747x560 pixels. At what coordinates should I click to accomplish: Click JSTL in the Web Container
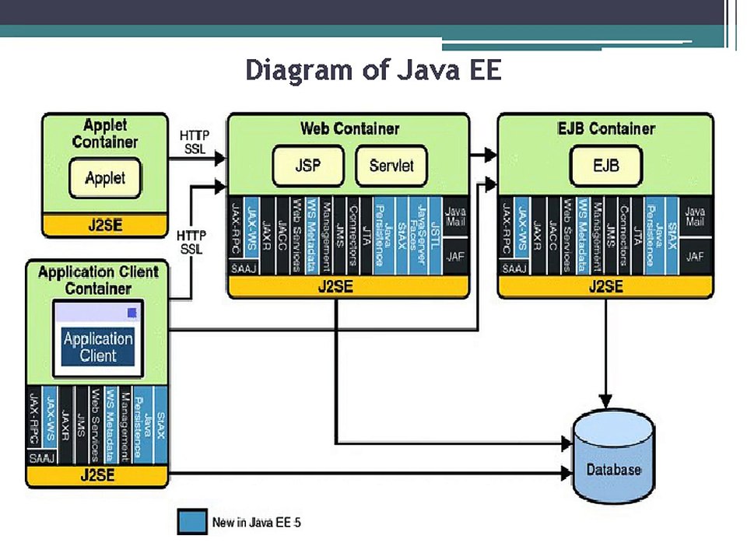point(434,235)
